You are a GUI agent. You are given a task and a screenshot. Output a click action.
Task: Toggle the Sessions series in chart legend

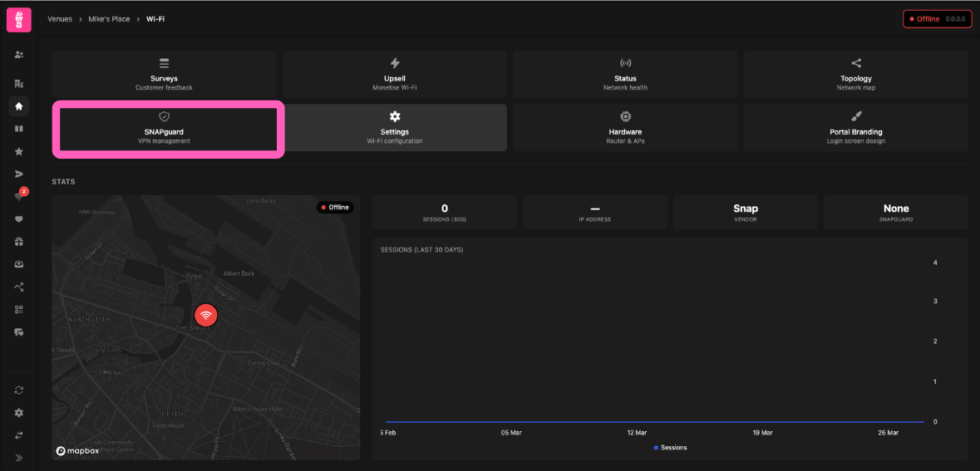click(670, 448)
